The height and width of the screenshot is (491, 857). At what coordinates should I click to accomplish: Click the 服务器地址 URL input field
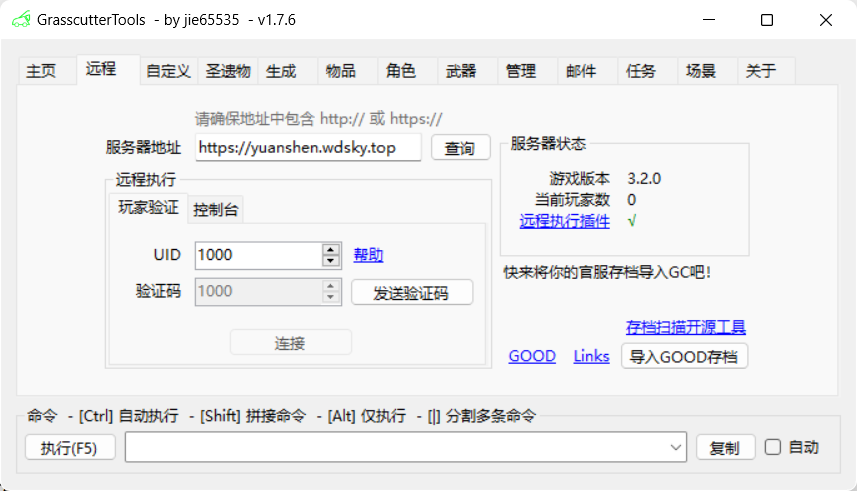point(307,148)
